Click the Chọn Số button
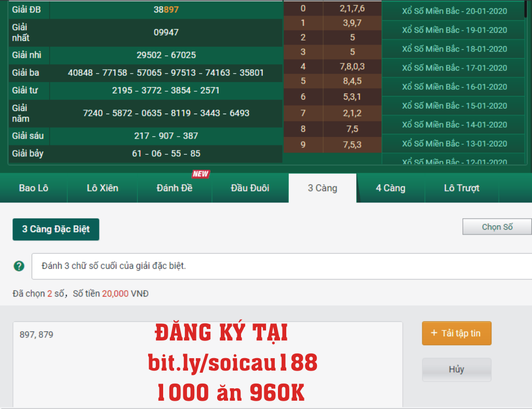Screen dimensions: 532x409 click(x=497, y=227)
